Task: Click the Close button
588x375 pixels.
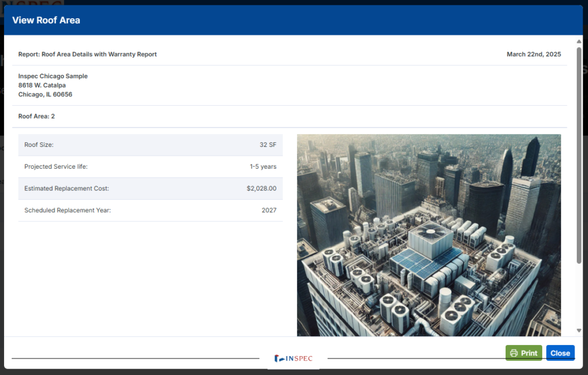Action: (560, 353)
